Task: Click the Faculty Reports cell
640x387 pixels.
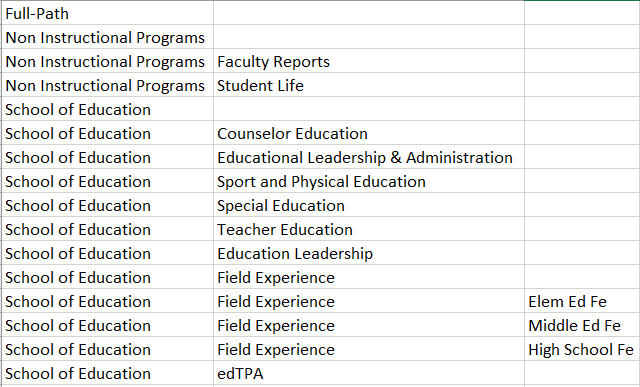Action: click(369, 61)
